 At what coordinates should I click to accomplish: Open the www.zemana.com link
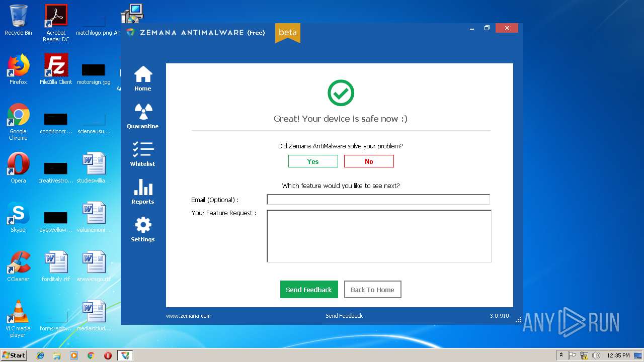pyautogui.click(x=188, y=316)
